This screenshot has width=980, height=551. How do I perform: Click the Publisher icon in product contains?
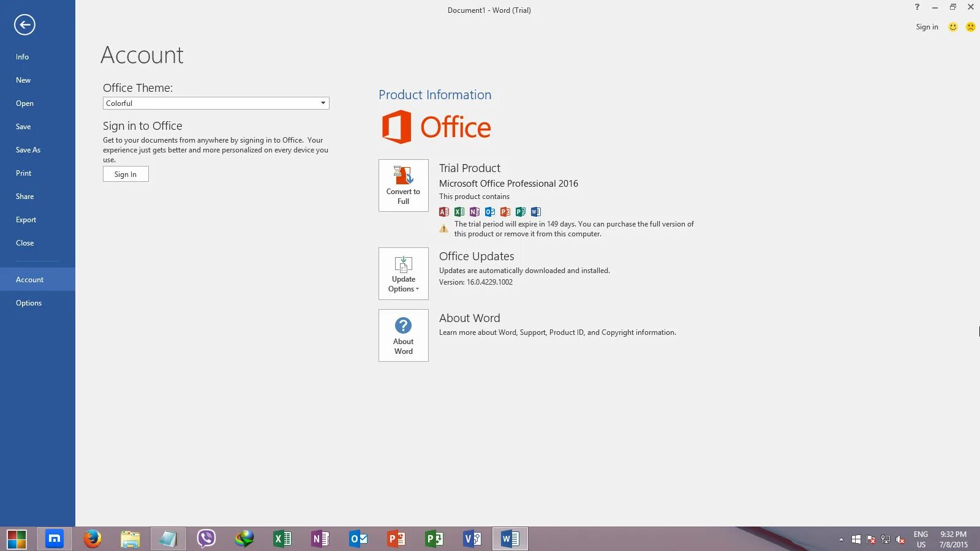coord(521,212)
